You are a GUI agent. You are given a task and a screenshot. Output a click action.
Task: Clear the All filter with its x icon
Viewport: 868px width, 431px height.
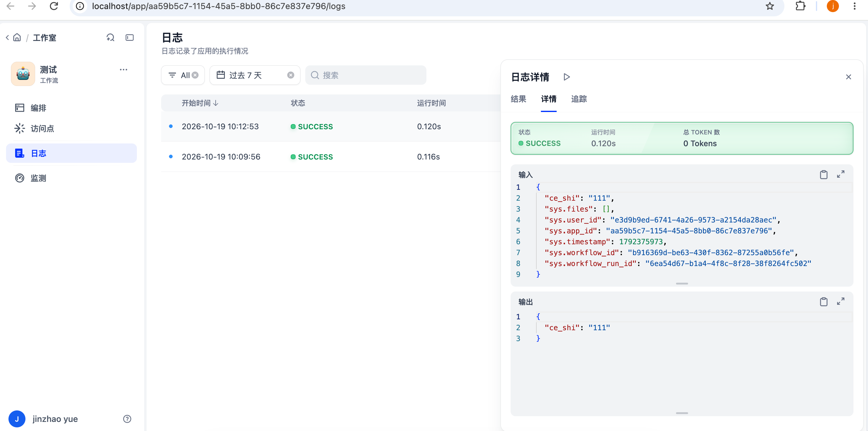click(195, 75)
